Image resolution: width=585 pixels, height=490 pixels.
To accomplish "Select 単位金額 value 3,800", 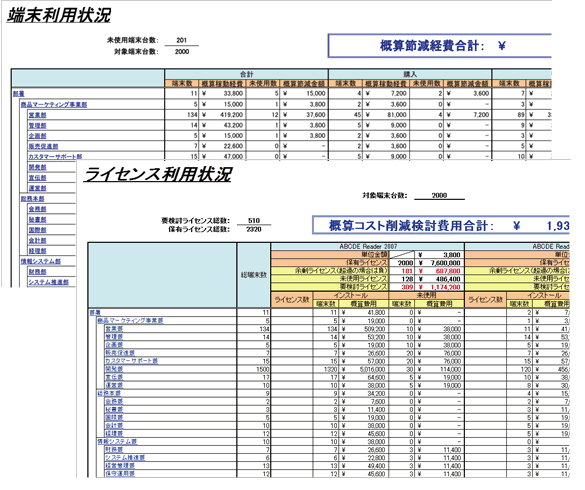I will 452,255.
